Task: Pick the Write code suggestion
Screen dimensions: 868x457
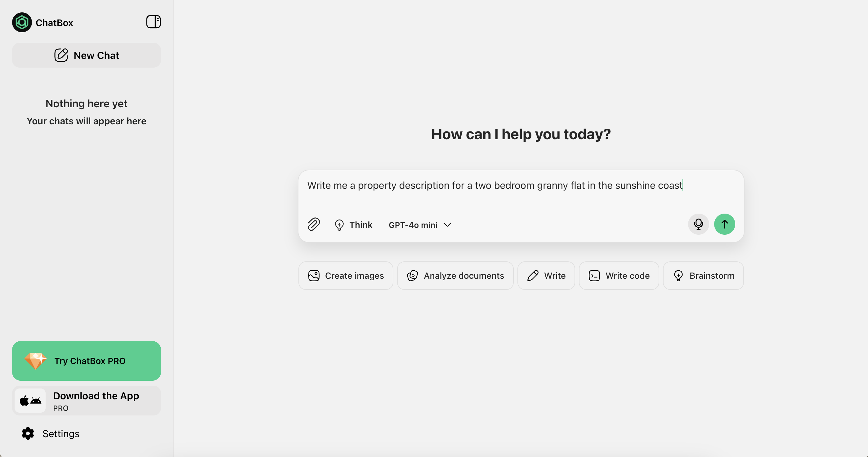Action: pos(619,276)
